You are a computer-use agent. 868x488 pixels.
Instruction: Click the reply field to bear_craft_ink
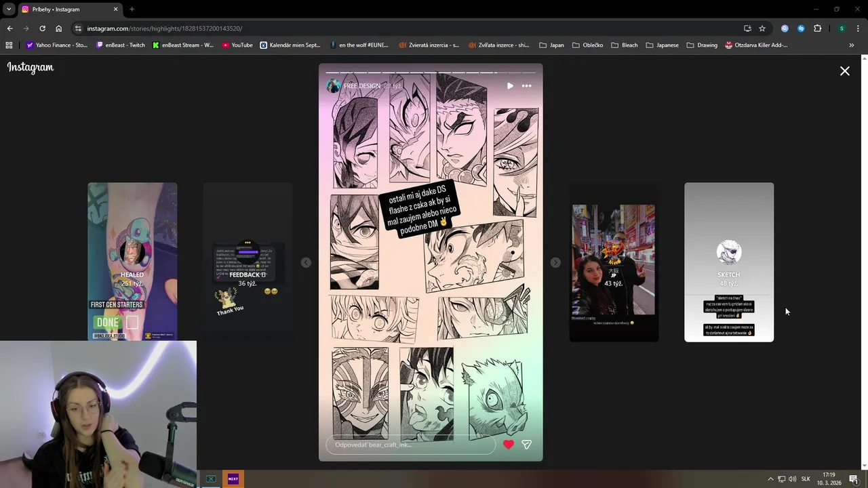click(x=411, y=445)
